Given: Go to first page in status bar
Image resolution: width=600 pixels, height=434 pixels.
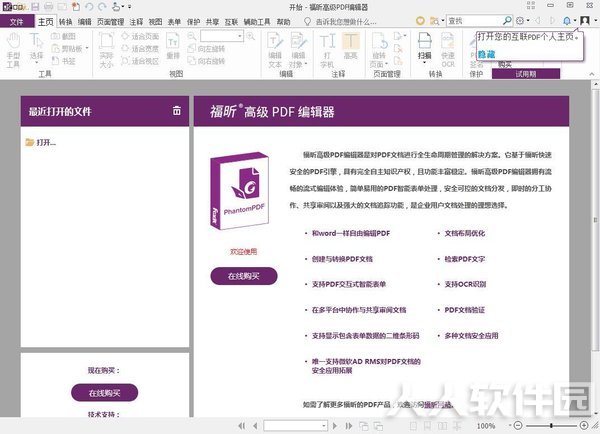Looking at the screenshot, I should pos(241,426).
